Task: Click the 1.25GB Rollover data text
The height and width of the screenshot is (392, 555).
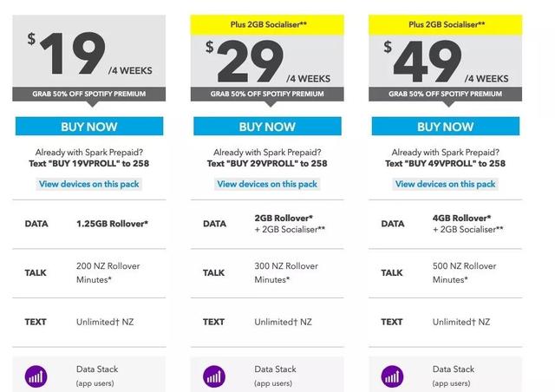Action: 112,224
